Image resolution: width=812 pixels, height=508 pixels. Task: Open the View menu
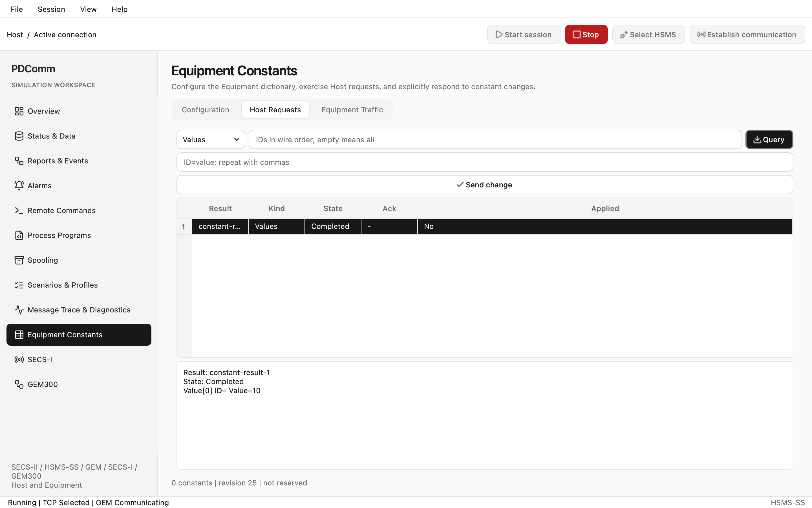88,9
